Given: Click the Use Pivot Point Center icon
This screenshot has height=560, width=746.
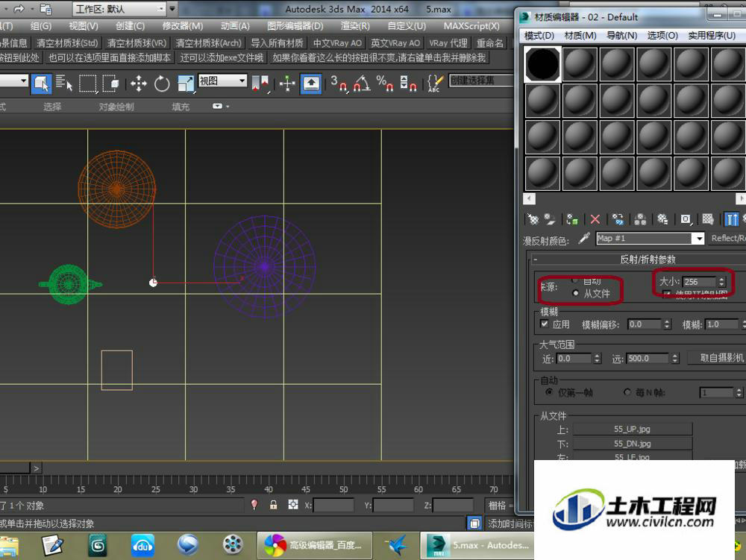Looking at the screenshot, I should tap(260, 84).
